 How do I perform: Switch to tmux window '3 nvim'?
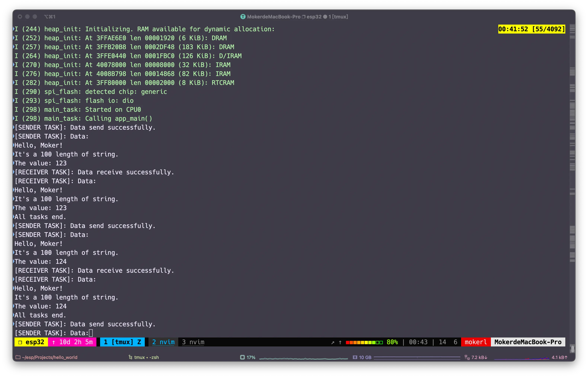(x=193, y=342)
